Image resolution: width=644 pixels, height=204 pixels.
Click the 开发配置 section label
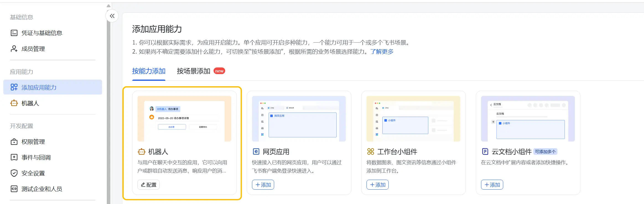point(22,126)
